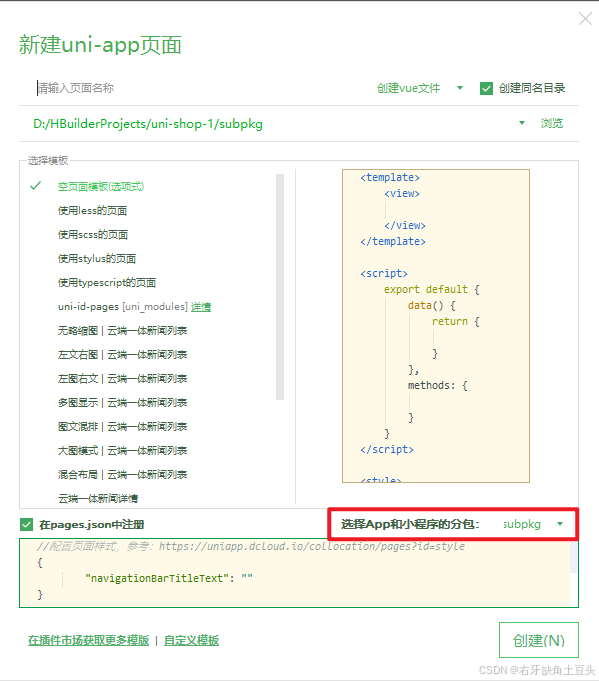Image resolution: width=599 pixels, height=681 pixels.
Task: Select the 左图右文 news list template
Action: coord(122,379)
